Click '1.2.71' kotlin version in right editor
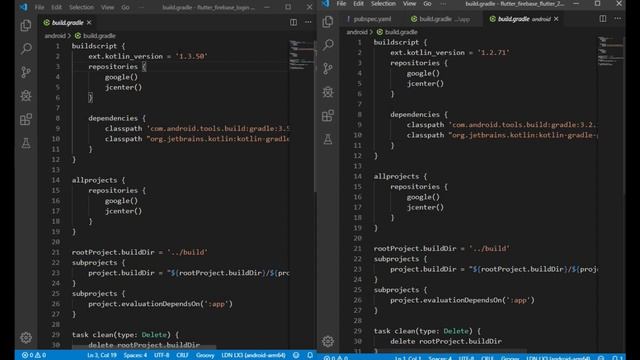Viewport: 640px width, 360px height. 493,53
